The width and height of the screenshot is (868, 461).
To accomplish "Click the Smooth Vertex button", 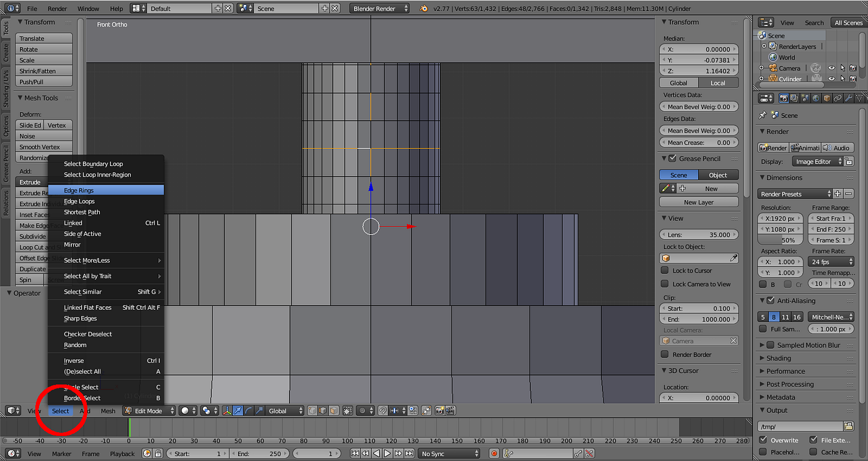I will [44, 147].
